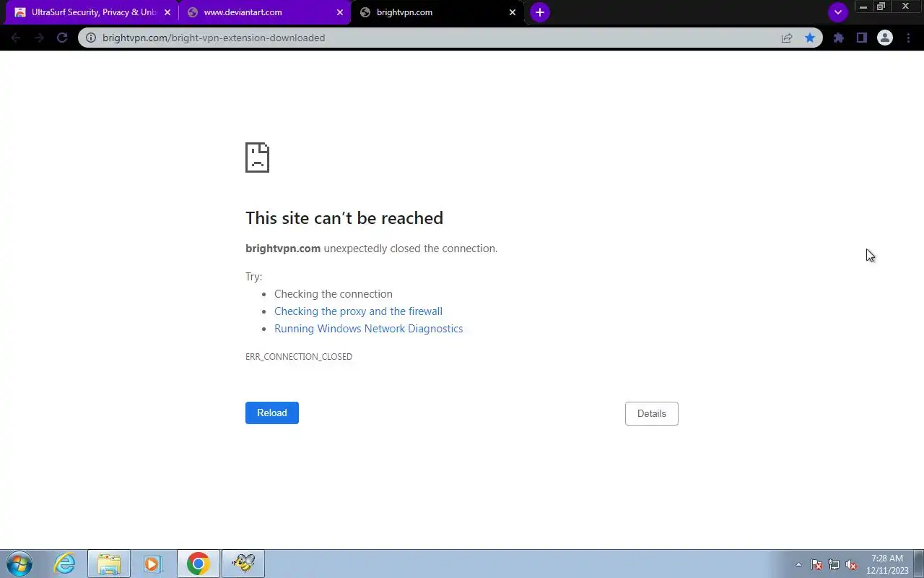The height and width of the screenshot is (578, 924).
Task: Reload page using toolbar refresh icon
Action: [62, 38]
